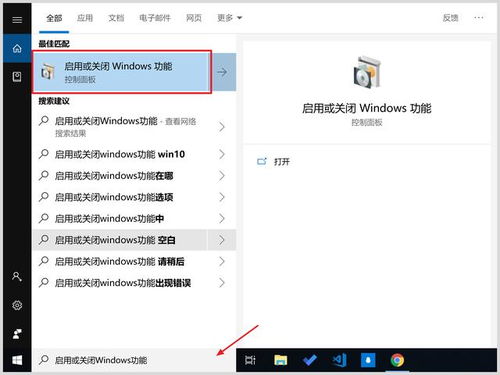Expand the chevron for the win10 suggestion
Viewport: 500px width, 375px height.
222,154
